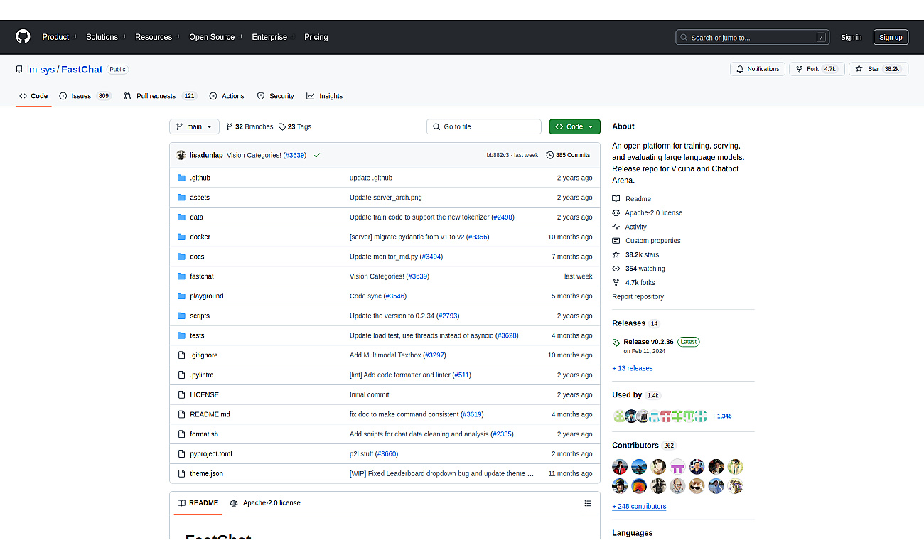Open the tests folder
Image resolution: width=924 pixels, height=560 pixels.
click(197, 335)
